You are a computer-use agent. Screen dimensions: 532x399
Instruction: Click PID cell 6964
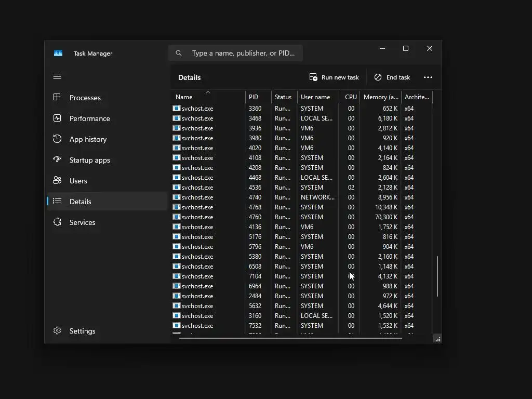(255, 286)
